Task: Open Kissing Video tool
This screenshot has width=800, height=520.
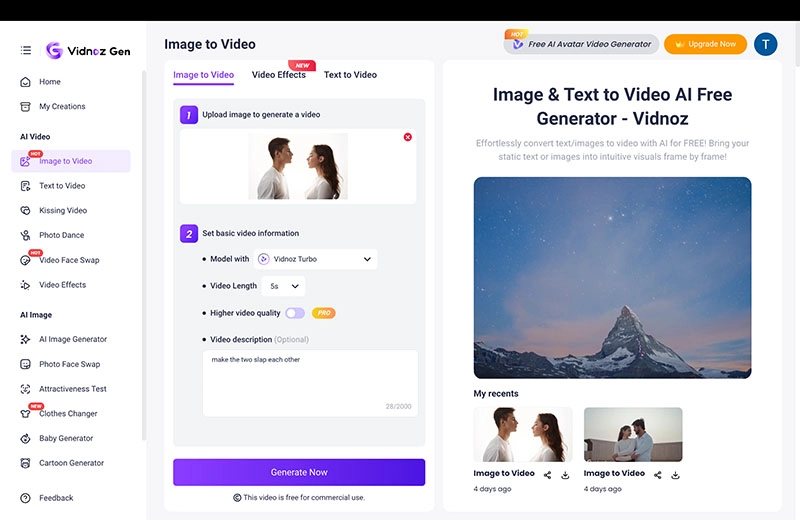Action: tap(63, 210)
